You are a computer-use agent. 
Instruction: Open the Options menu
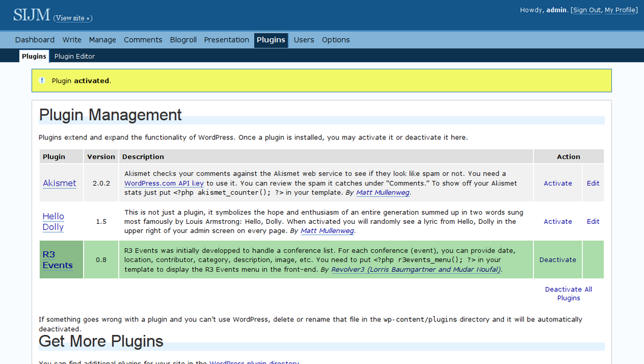coord(335,40)
